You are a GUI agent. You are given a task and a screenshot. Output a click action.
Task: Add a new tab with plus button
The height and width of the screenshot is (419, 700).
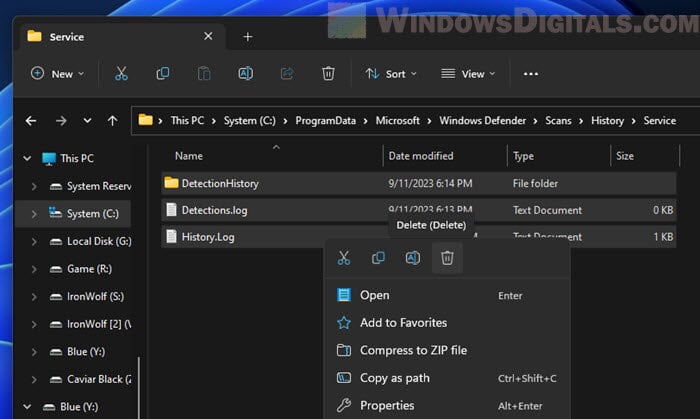click(248, 37)
